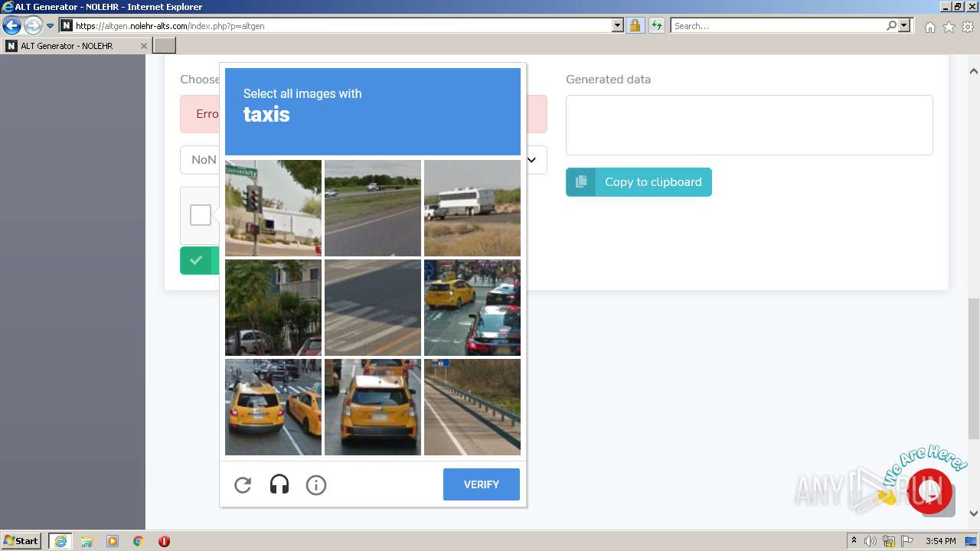Open the network tray icon
The height and width of the screenshot is (551, 980).
coord(889,541)
